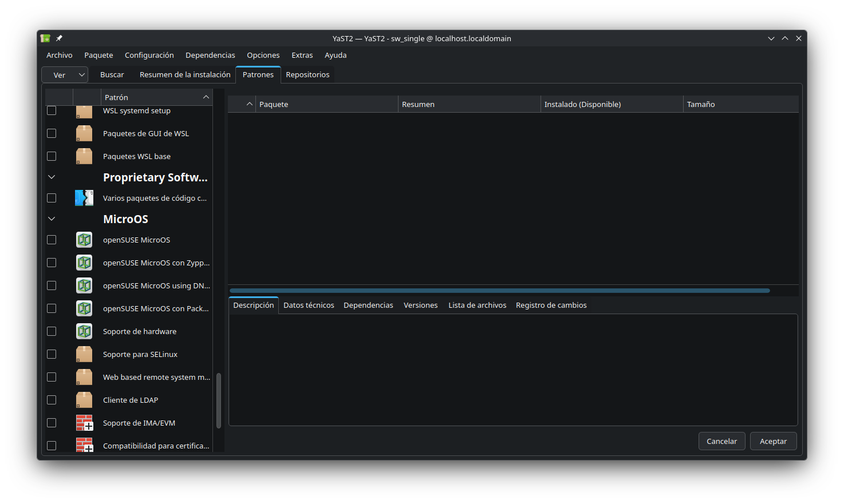Collapse the Proprietary Software group
Viewport: 844px width, 504px height.
click(x=52, y=177)
